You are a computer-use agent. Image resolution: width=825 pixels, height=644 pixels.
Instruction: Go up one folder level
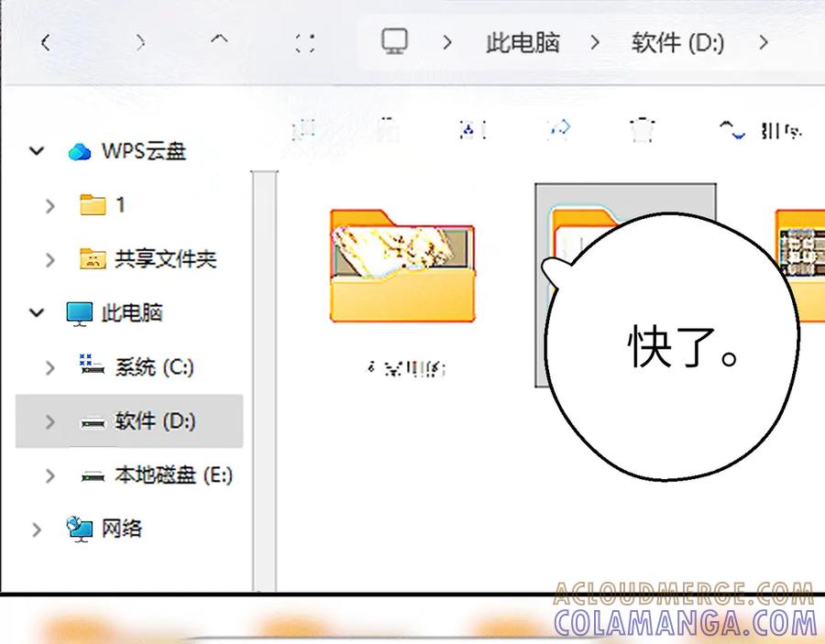[x=219, y=42]
